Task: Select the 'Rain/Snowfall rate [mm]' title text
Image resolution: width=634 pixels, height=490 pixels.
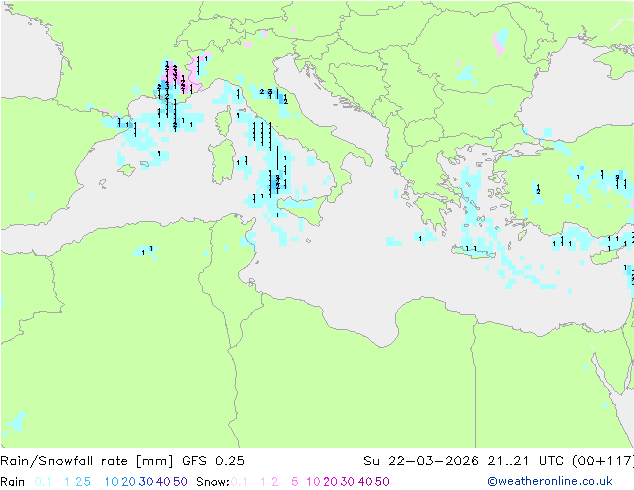Action: point(87,461)
